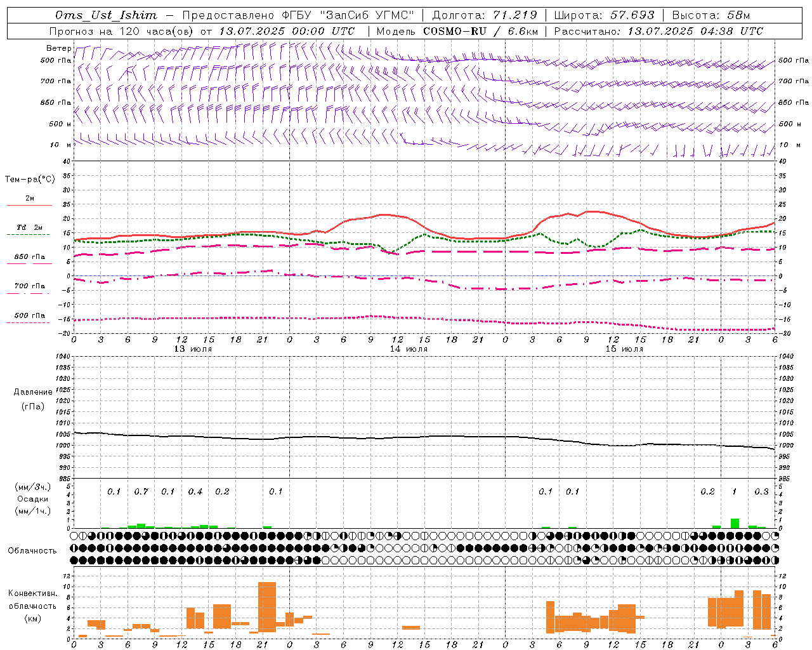This screenshot has height=650, width=812.
Task: Click the Облачность cloudiness label
Action: click(32, 551)
